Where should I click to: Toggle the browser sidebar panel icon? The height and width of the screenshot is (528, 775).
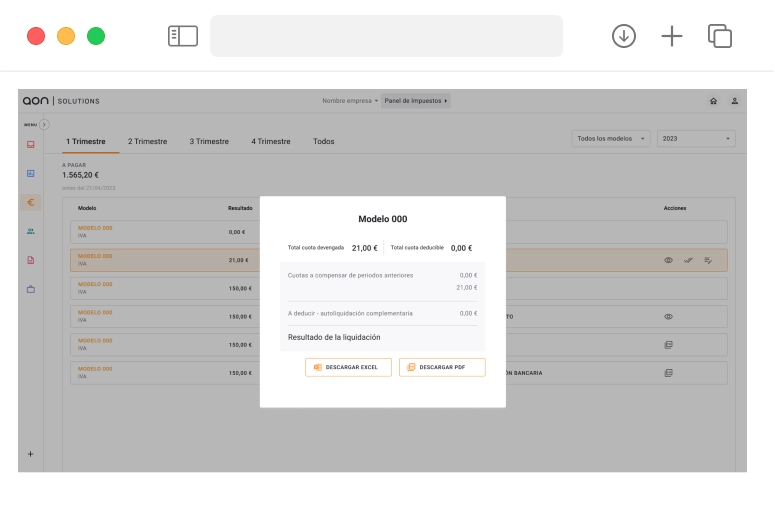pyautogui.click(x=183, y=36)
